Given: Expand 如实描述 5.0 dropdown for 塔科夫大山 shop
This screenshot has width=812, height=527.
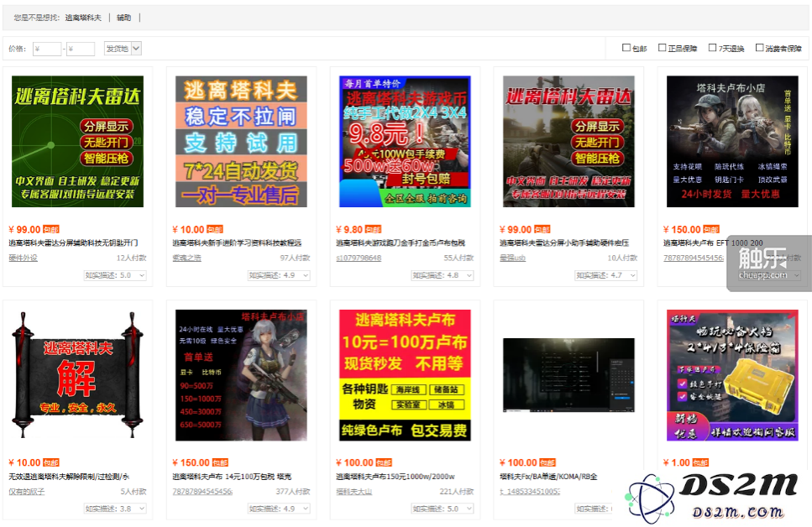Looking at the screenshot, I should [443, 509].
